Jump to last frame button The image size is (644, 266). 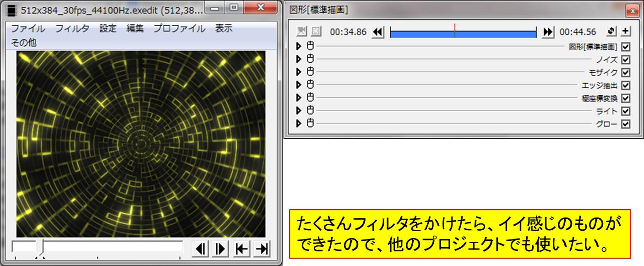pyautogui.click(x=262, y=249)
